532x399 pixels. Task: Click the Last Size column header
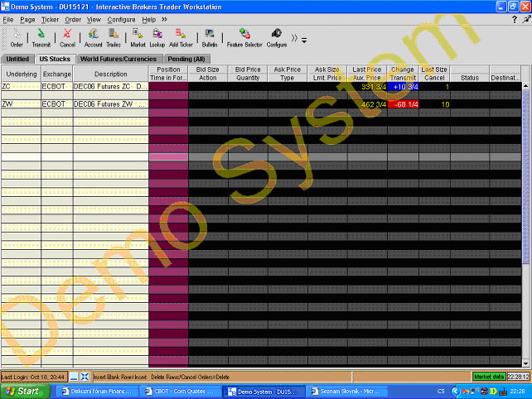coord(434,70)
